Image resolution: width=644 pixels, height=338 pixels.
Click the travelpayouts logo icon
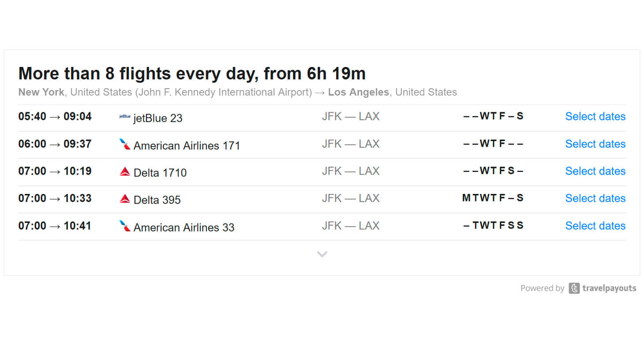tap(574, 288)
